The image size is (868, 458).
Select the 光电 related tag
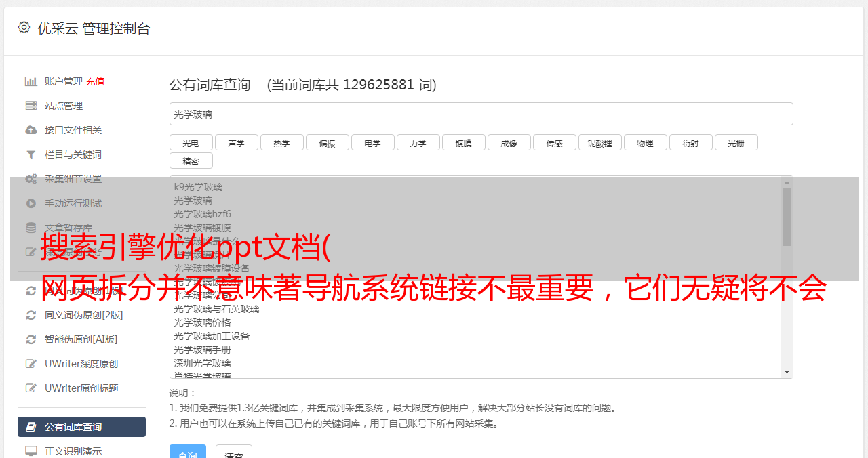point(191,142)
